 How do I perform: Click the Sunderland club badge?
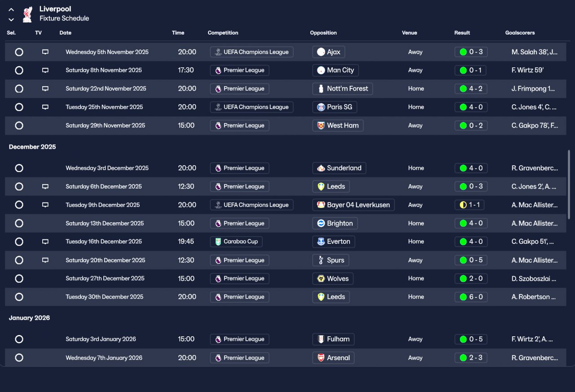tap(321, 168)
